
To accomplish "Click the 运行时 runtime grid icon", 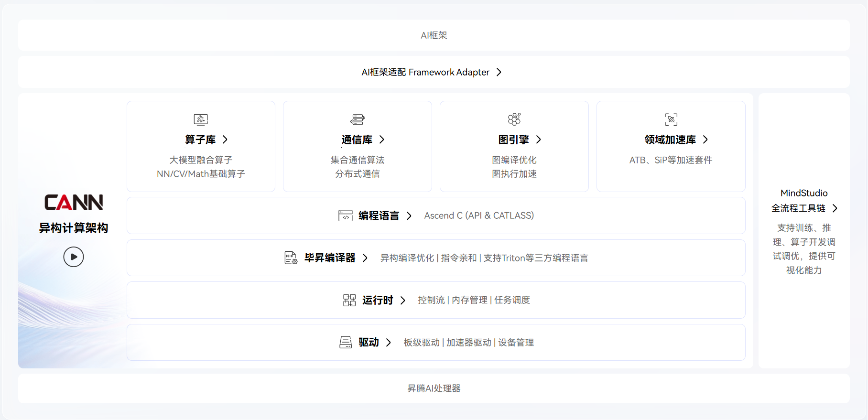I will tap(349, 300).
